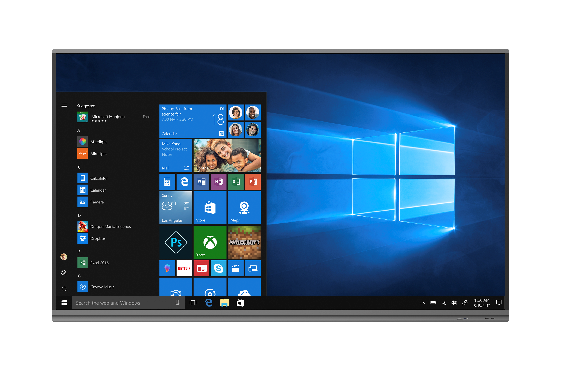Image resolution: width=566 pixels, height=392 pixels.
Task: Open the top-right People contact photo
Action: (253, 113)
